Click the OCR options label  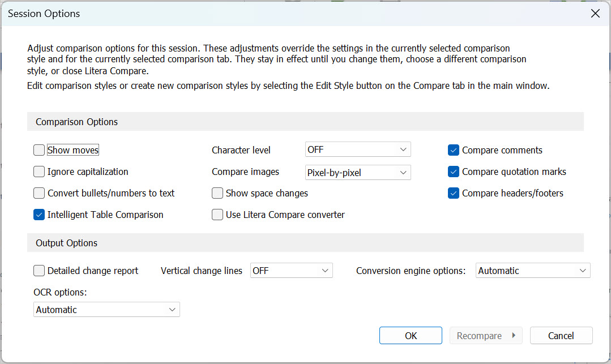coord(60,292)
